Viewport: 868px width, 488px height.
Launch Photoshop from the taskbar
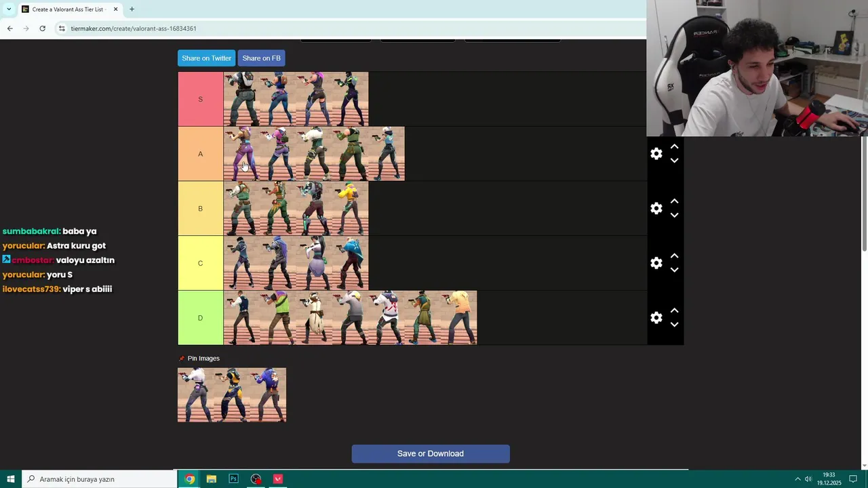click(233, 479)
